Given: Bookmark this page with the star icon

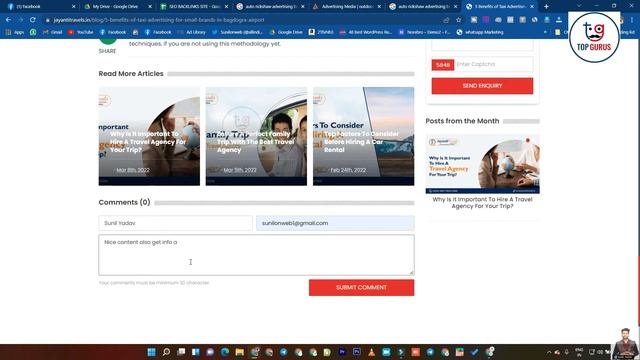Looking at the screenshot, I should pos(458,20).
